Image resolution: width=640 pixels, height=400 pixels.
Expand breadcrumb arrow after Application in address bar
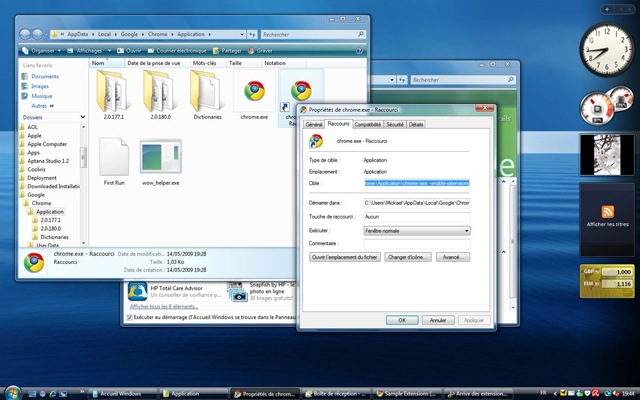tap(210, 34)
